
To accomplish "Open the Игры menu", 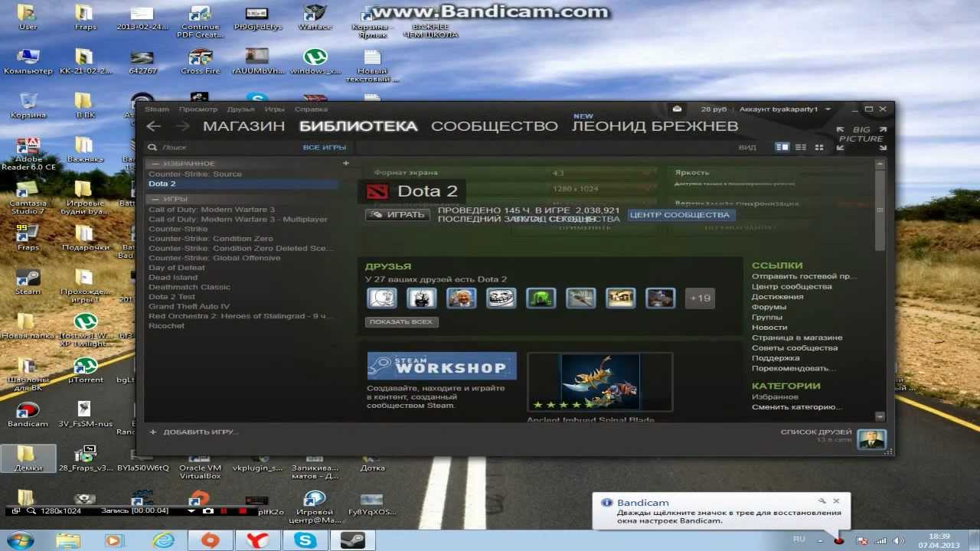I will pos(274,109).
